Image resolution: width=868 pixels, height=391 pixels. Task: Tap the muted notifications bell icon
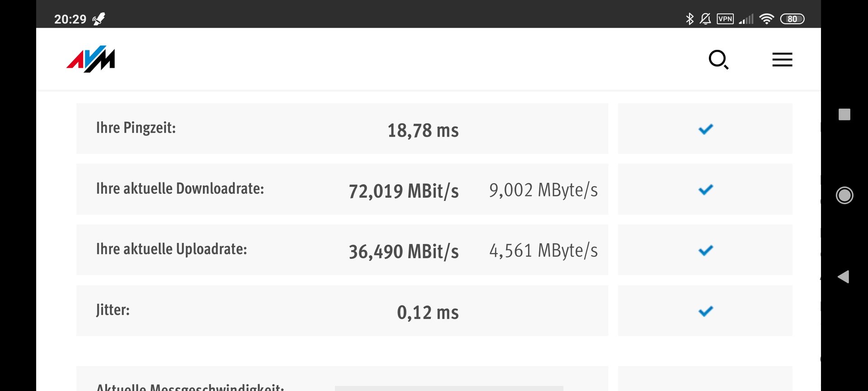[705, 19]
